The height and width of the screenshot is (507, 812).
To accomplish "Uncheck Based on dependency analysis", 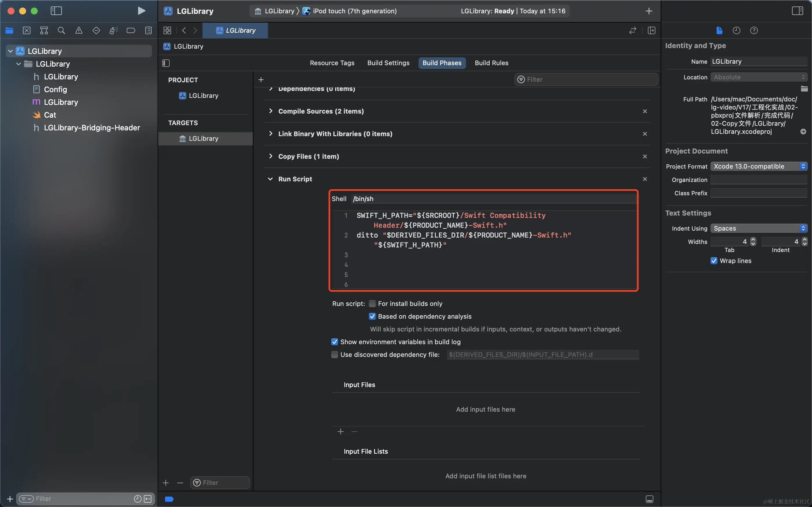I will coord(372,316).
